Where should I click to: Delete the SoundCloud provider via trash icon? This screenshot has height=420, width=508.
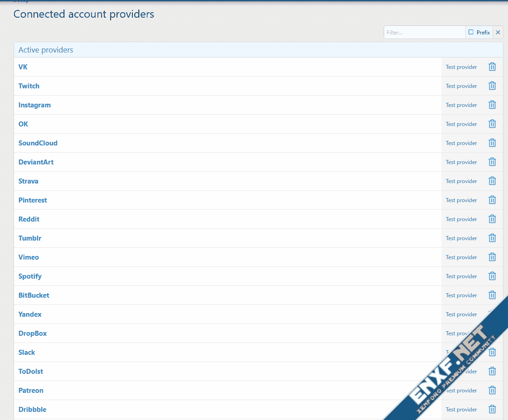(x=492, y=143)
